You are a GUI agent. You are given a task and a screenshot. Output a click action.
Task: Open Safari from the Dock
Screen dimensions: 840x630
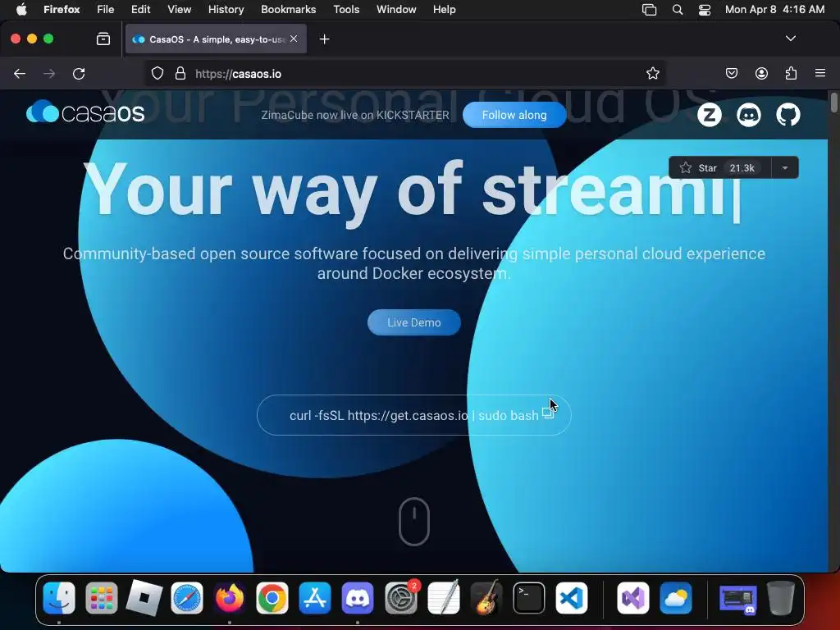tap(187, 597)
